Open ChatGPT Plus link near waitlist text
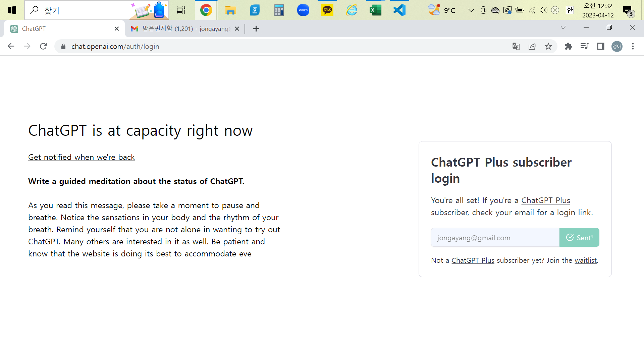The width and height of the screenshot is (644, 362). coord(473,260)
